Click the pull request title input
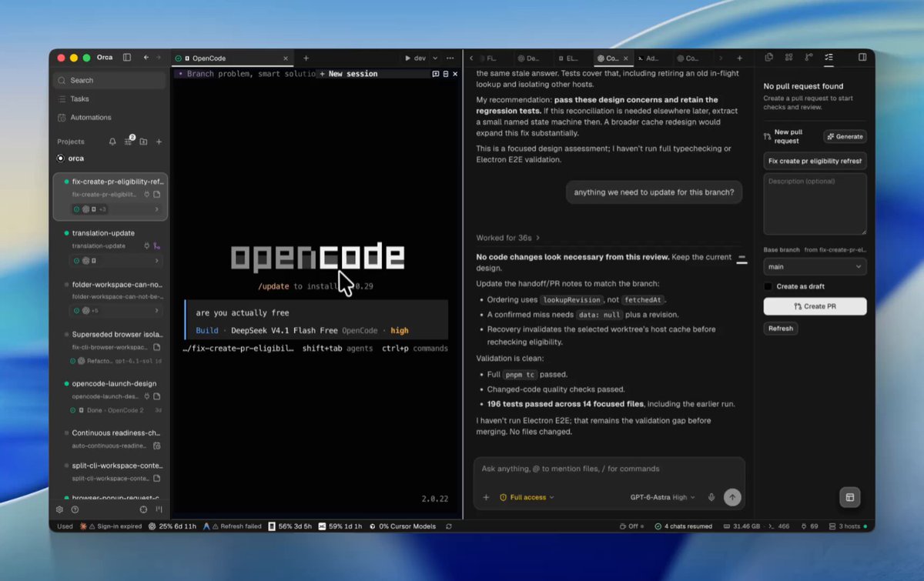 click(815, 161)
